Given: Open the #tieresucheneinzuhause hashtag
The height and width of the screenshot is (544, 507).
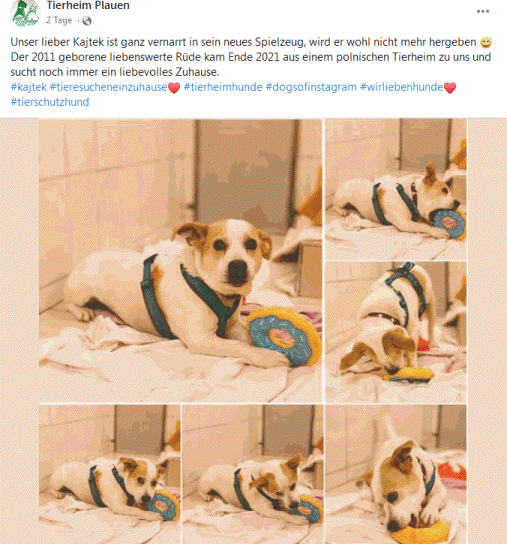Looking at the screenshot, I should click(109, 87).
